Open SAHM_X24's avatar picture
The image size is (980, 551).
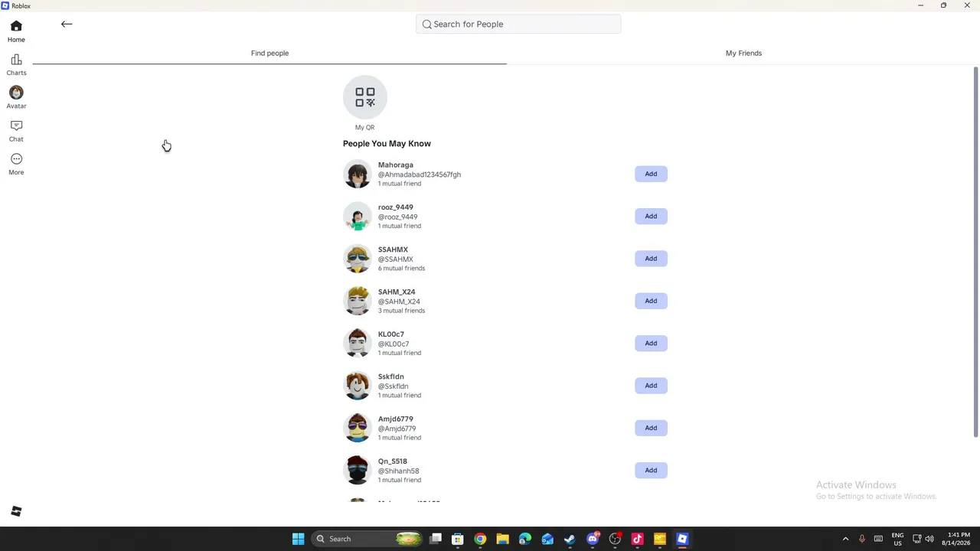point(357,301)
